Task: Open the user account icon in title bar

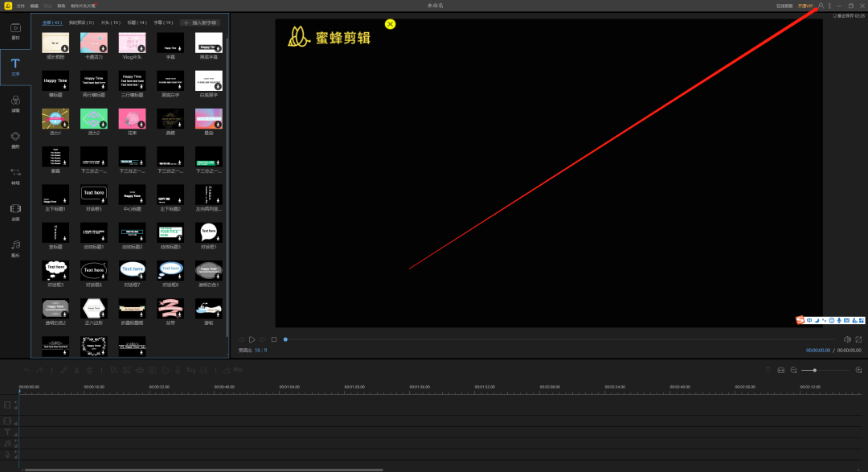Action: tap(821, 6)
